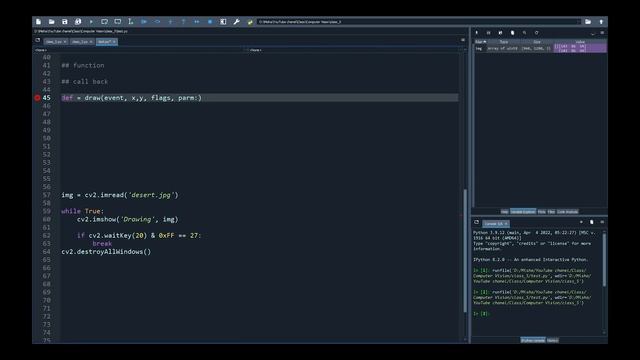Toggle the breakpoint on line 45

tap(37, 98)
